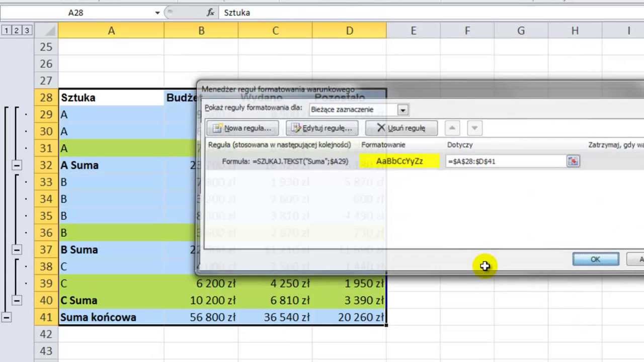Click the 6 810 zł cell

[x=275, y=301]
